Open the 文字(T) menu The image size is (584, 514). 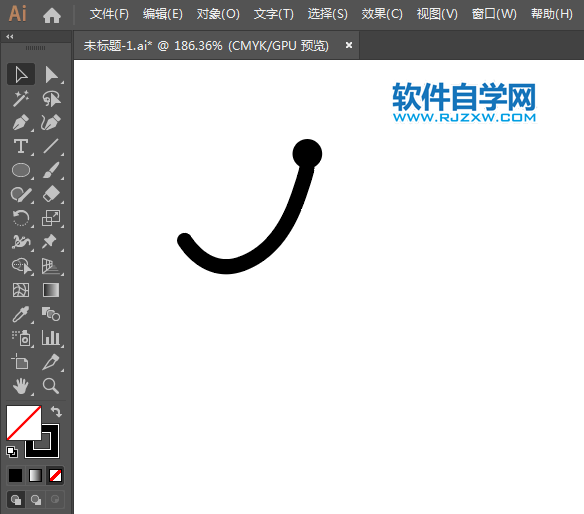(274, 14)
